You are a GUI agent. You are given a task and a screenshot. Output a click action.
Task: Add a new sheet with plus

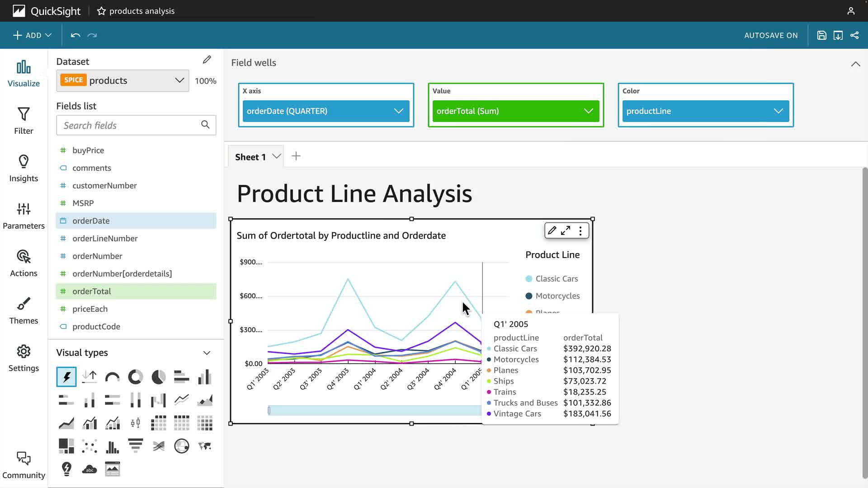(x=296, y=156)
